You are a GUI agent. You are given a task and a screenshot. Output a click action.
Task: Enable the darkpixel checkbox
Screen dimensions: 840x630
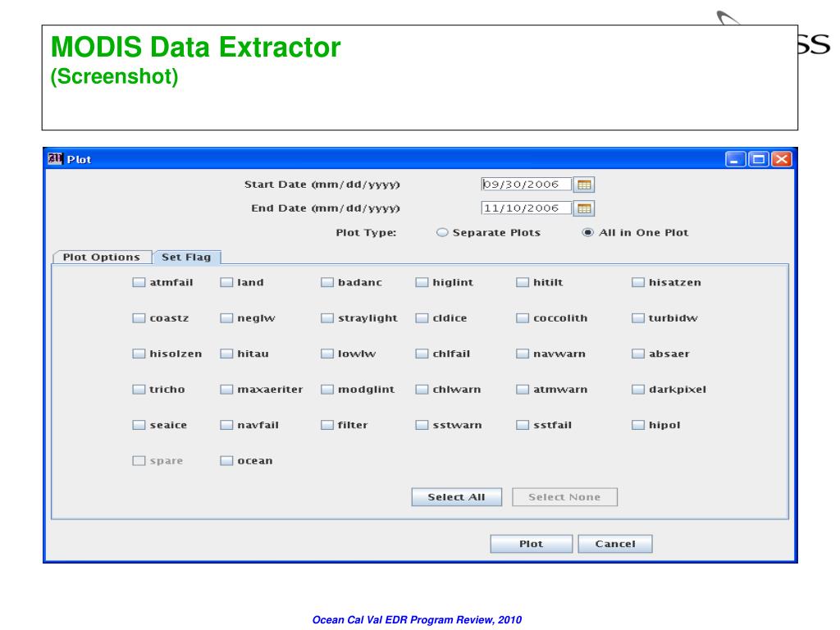pos(638,390)
